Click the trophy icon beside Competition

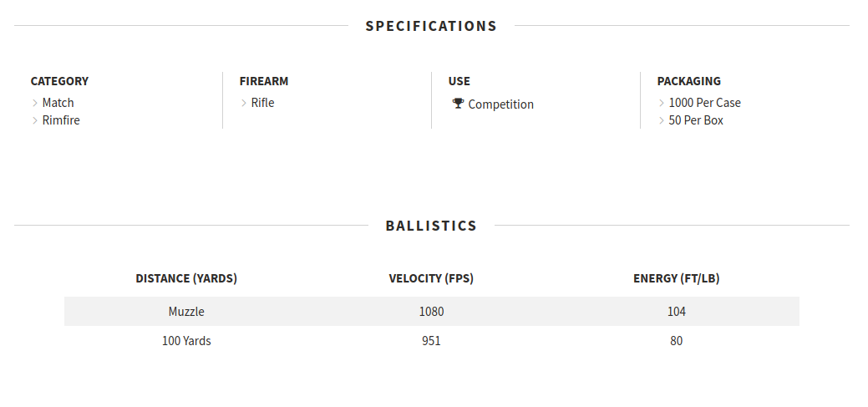pos(458,103)
